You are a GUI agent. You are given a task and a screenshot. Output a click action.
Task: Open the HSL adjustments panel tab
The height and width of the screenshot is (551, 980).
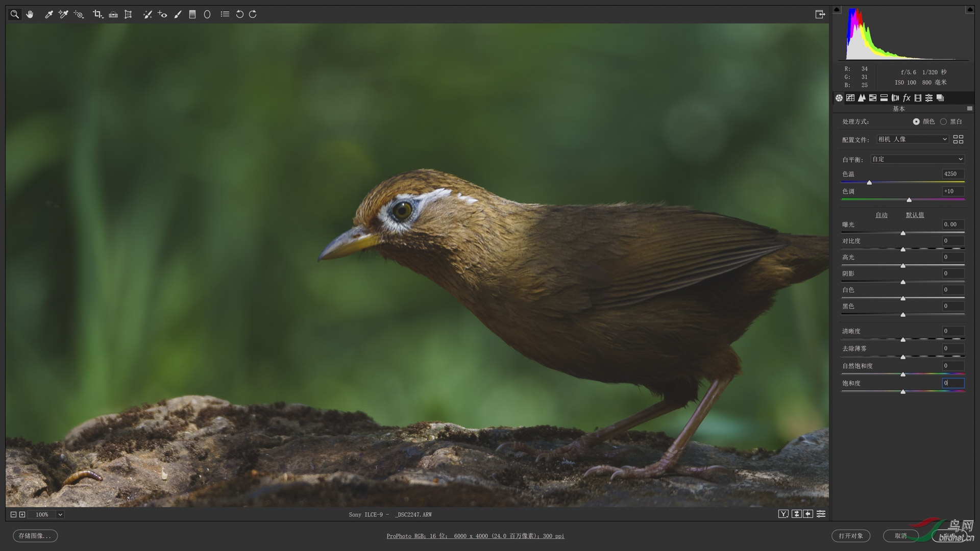pyautogui.click(x=873, y=98)
